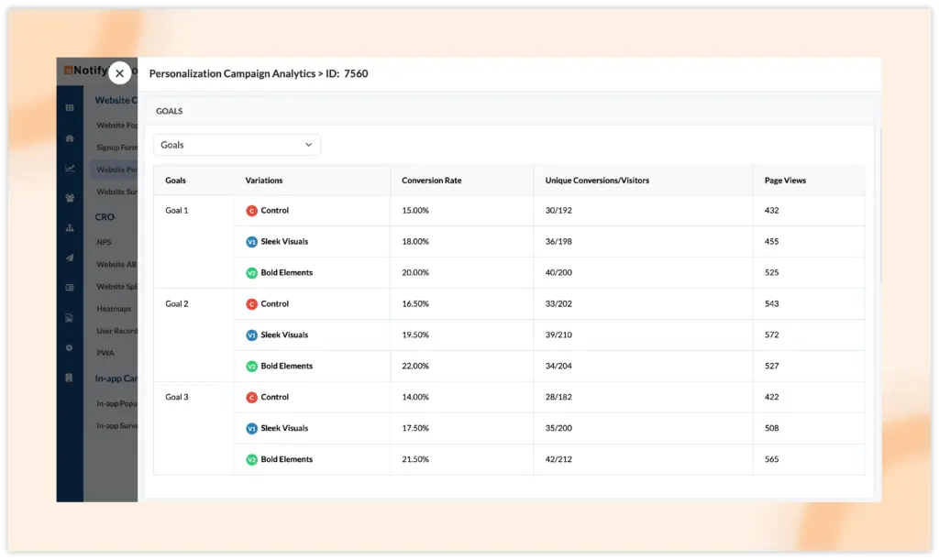Click the Conversion Rate column header
Viewport: 939px width, 560px height.
tap(431, 181)
